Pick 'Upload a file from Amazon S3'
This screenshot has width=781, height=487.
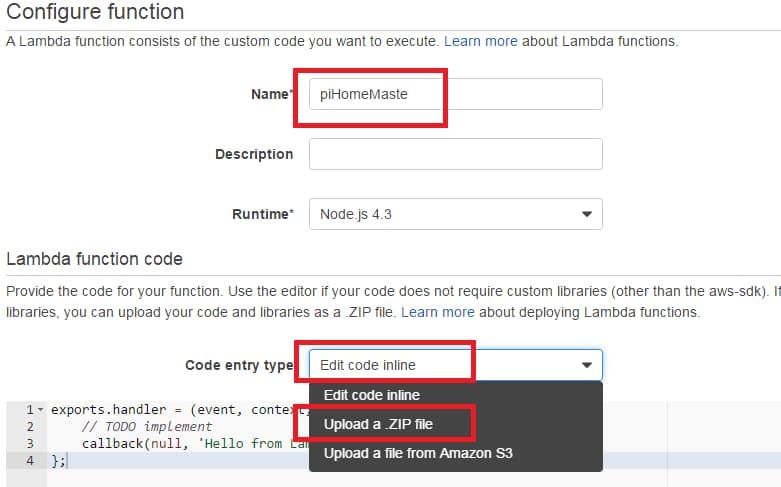point(418,453)
